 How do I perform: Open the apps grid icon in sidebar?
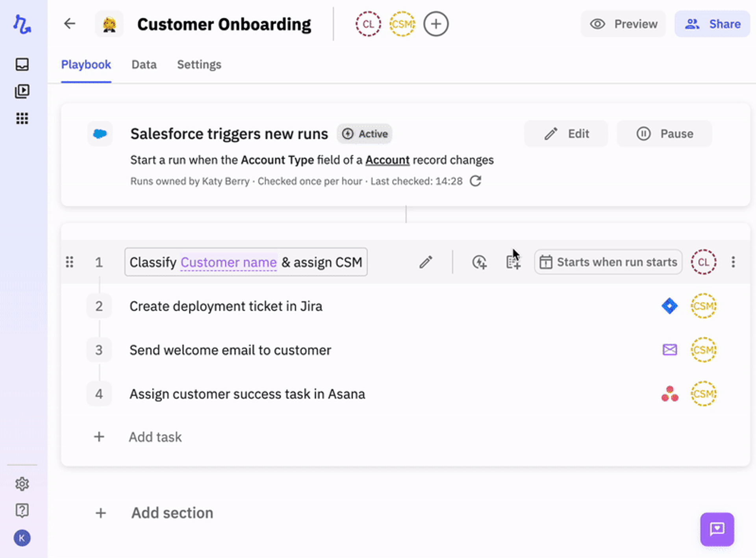[22, 118]
